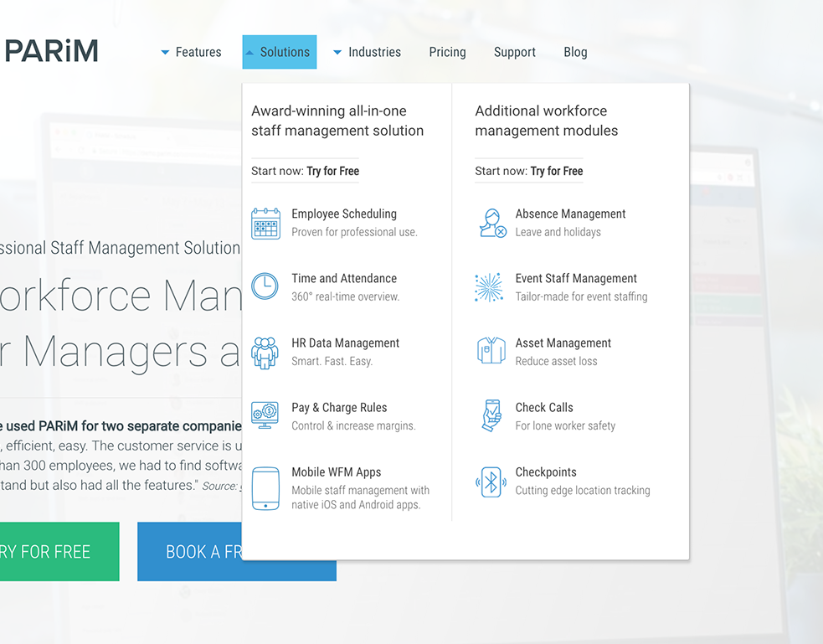Click the Asset Management shirt icon
823x644 pixels.
491,351
